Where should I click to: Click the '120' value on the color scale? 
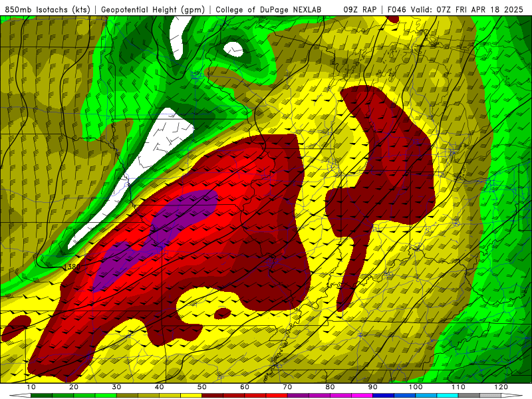coord(501,387)
